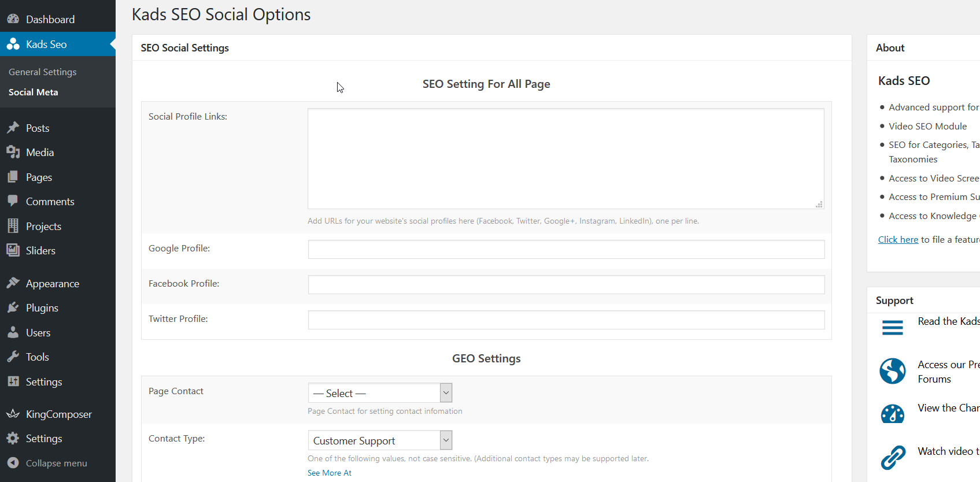Click the Users person icon
980x482 pixels.
point(13,332)
